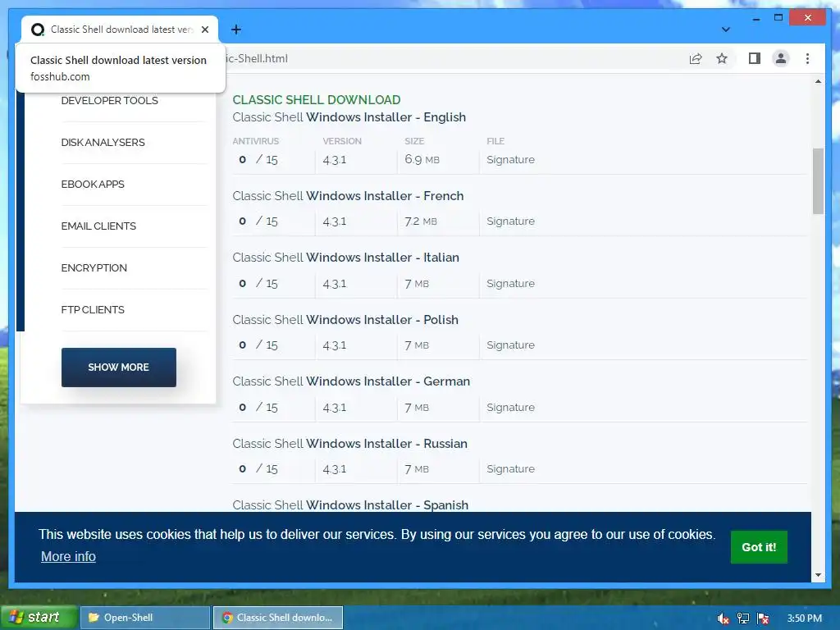
Task: Click the antivirus 0 / 15 result for English
Action: (x=258, y=160)
